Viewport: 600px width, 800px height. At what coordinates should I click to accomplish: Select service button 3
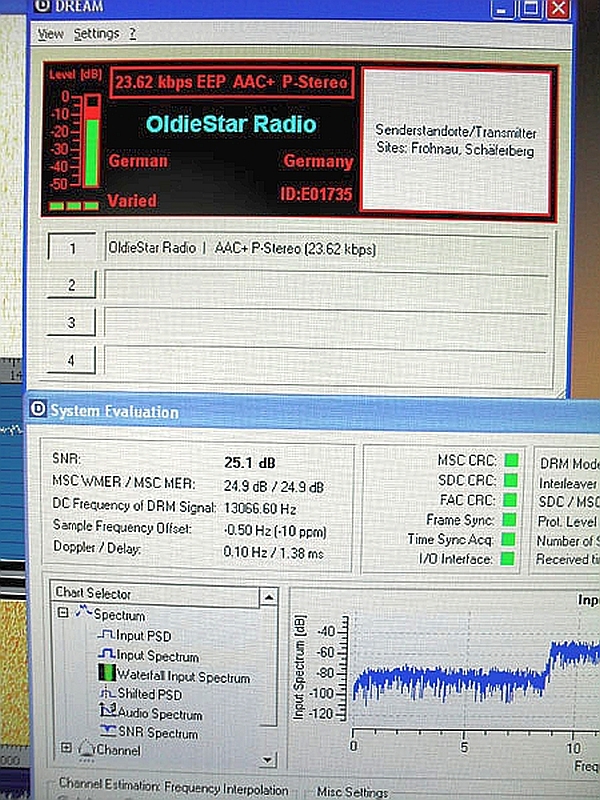click(x=72, y=322)
